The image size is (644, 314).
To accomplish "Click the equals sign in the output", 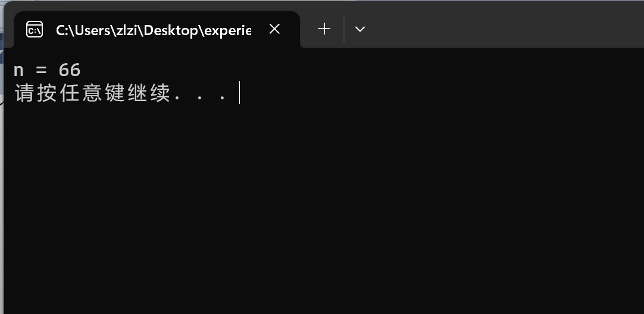I will click(x=40, y=70).
